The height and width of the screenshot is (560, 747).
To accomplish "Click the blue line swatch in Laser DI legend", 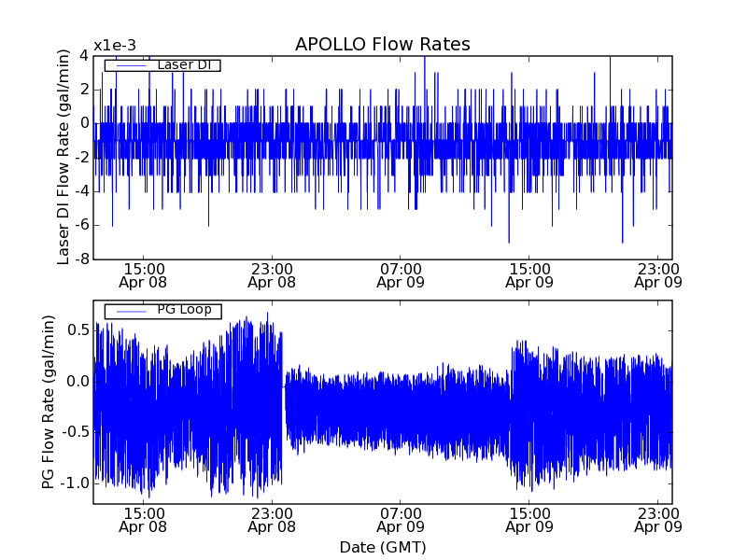I will [x=131, y=64].
